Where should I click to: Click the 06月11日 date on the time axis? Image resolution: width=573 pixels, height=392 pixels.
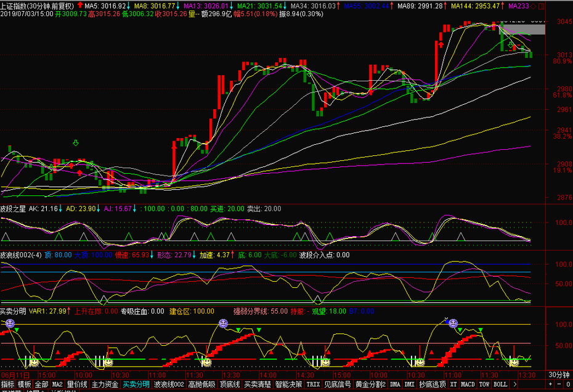click(x=15, y=375)
